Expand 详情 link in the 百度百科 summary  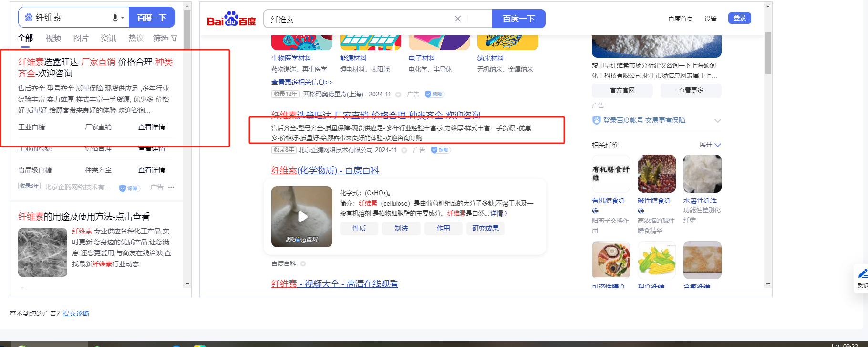(x=499, y=213)
